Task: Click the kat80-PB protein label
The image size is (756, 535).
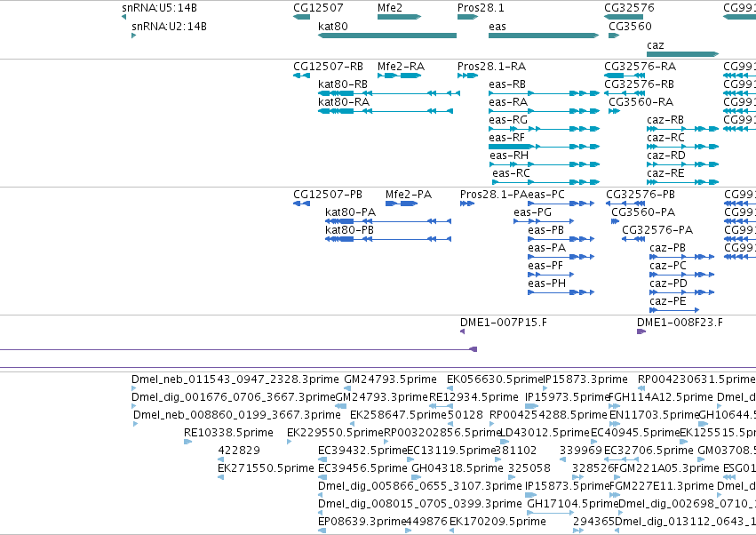Action: pyautogui.click(x=349, y=230)
